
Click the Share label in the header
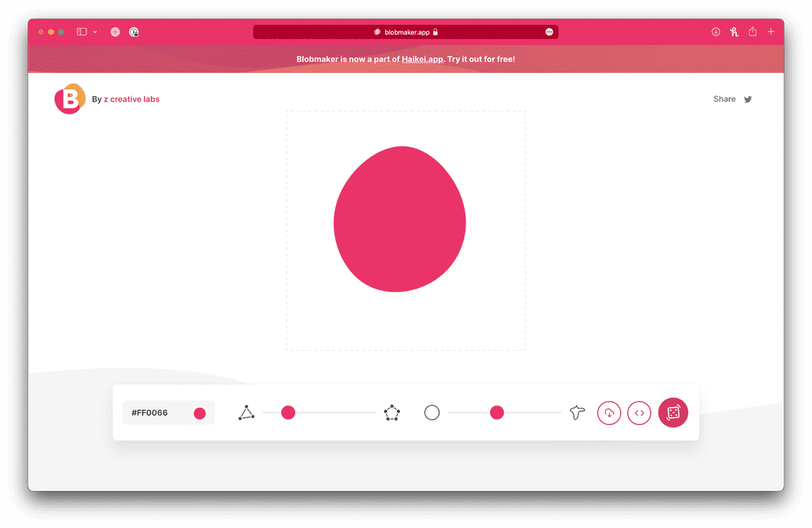724,99
